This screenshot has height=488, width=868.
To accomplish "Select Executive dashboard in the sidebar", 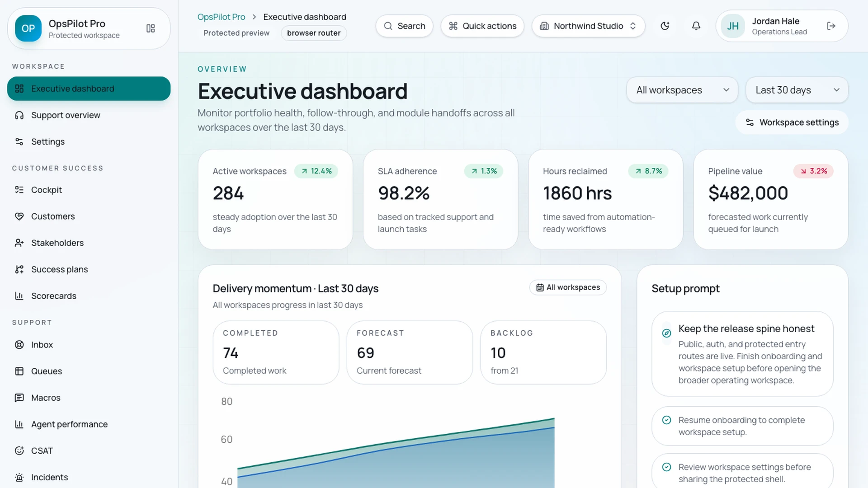I will pos(89,89).
